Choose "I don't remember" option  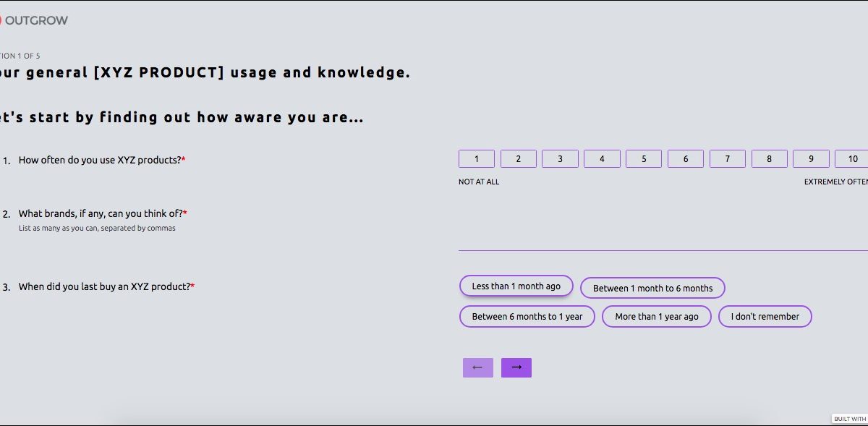point(765,317)
